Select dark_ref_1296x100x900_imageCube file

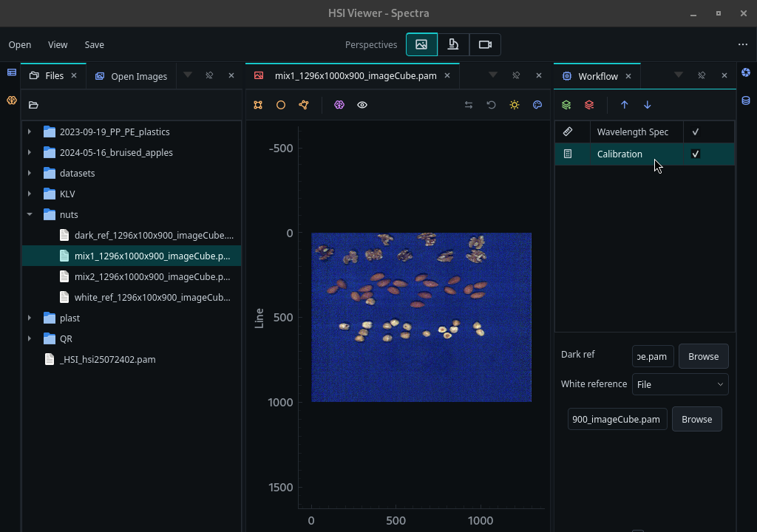pyautogui.click(x=132, y=235)
